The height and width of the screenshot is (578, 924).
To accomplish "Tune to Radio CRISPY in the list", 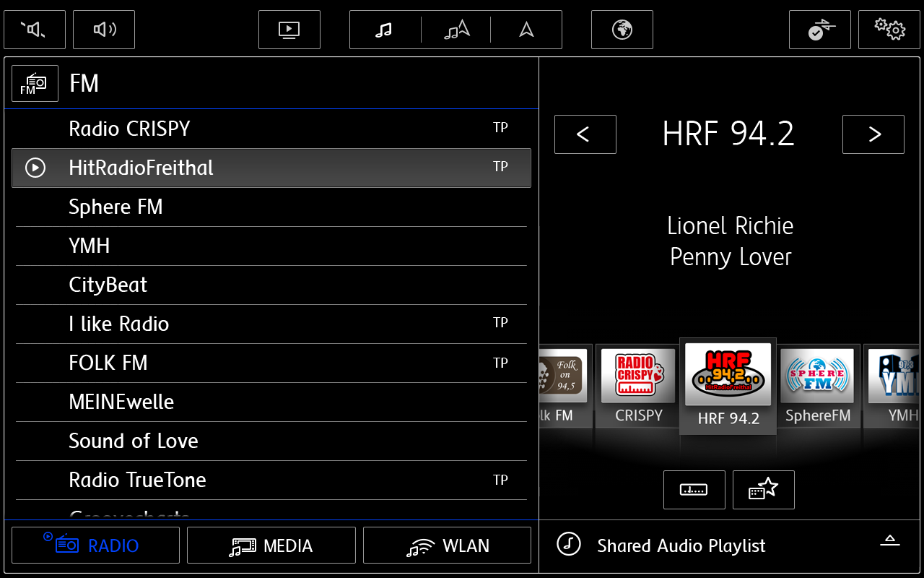I will 271,129.
